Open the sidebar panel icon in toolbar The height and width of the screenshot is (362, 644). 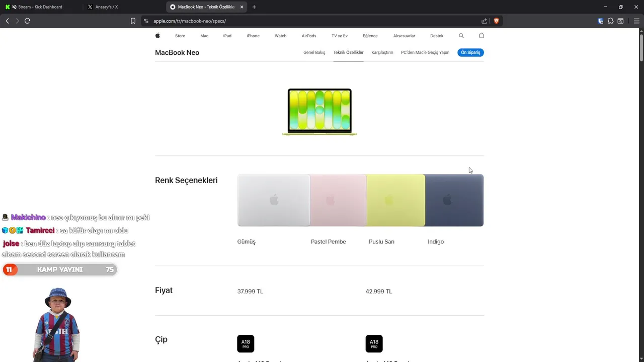pos(620,21)
